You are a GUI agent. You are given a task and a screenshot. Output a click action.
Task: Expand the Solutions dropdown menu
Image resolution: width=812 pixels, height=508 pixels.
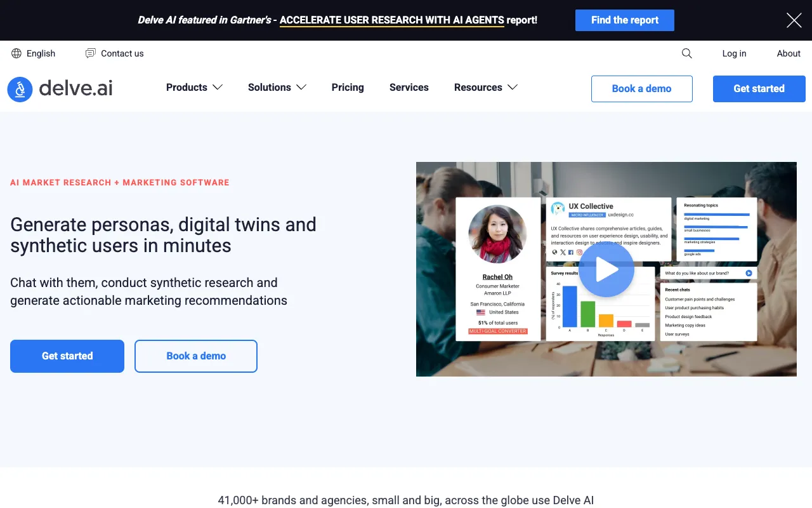coord(277,88)
